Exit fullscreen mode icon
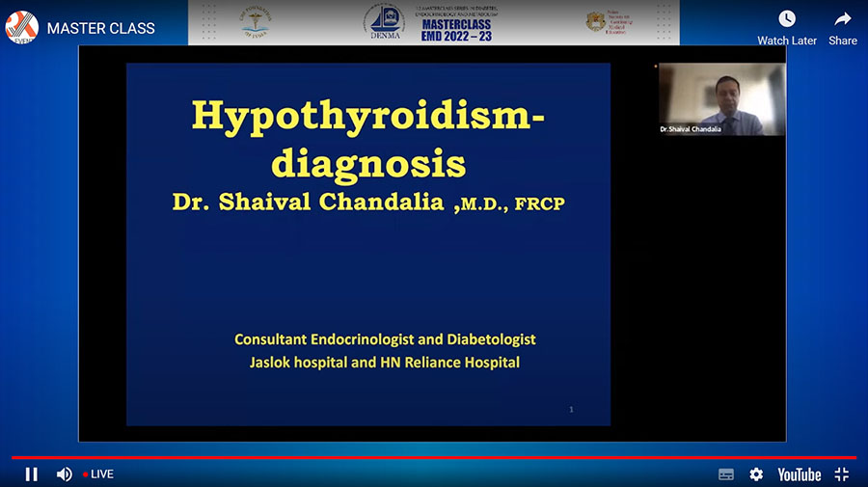868x487 pixels. coord(842,474)
